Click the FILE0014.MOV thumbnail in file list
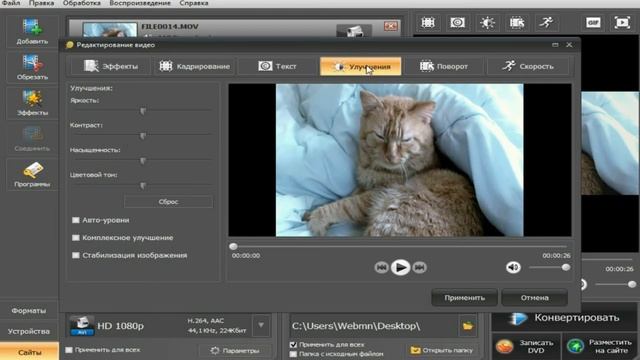The image size is (640, 360). pyautogui.click(x=110, y=30)
